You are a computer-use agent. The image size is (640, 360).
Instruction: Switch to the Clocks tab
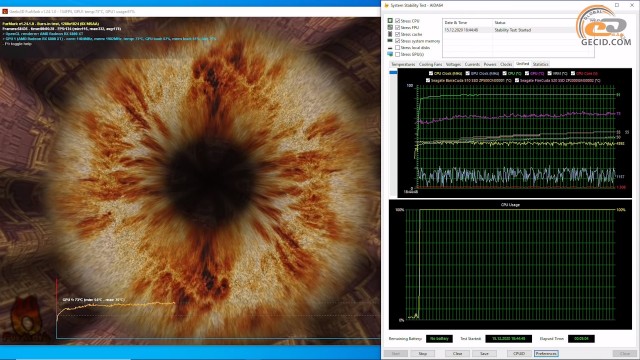(506, 64)
